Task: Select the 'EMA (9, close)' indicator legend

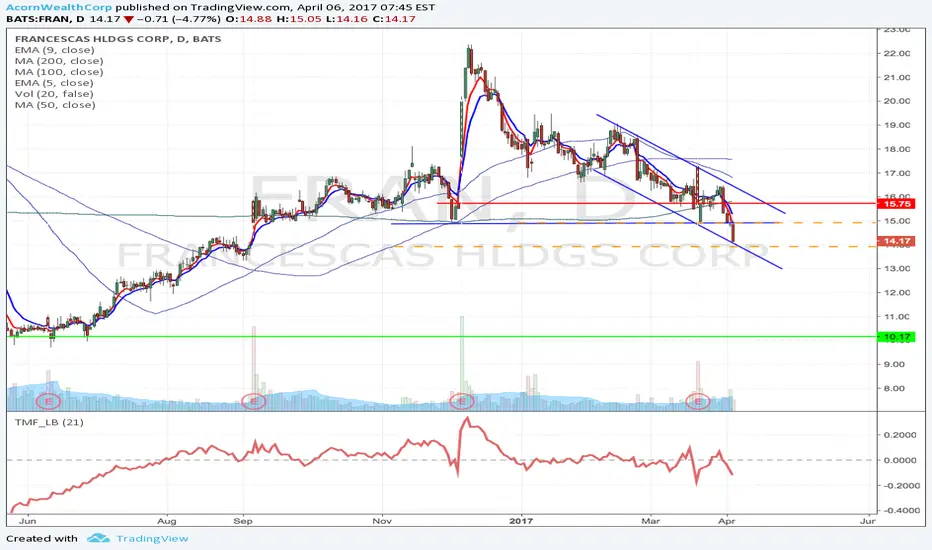Action: tap(54, 50)
